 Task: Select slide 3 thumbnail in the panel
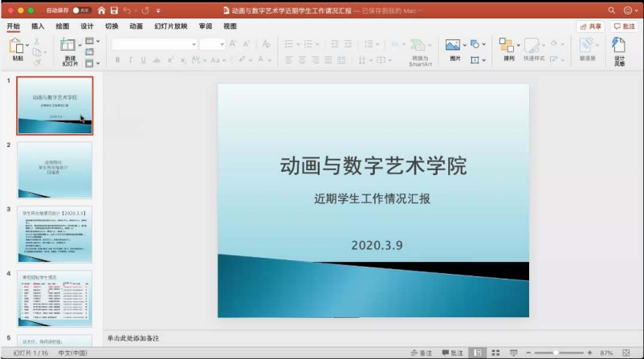(x=55, y=234)
